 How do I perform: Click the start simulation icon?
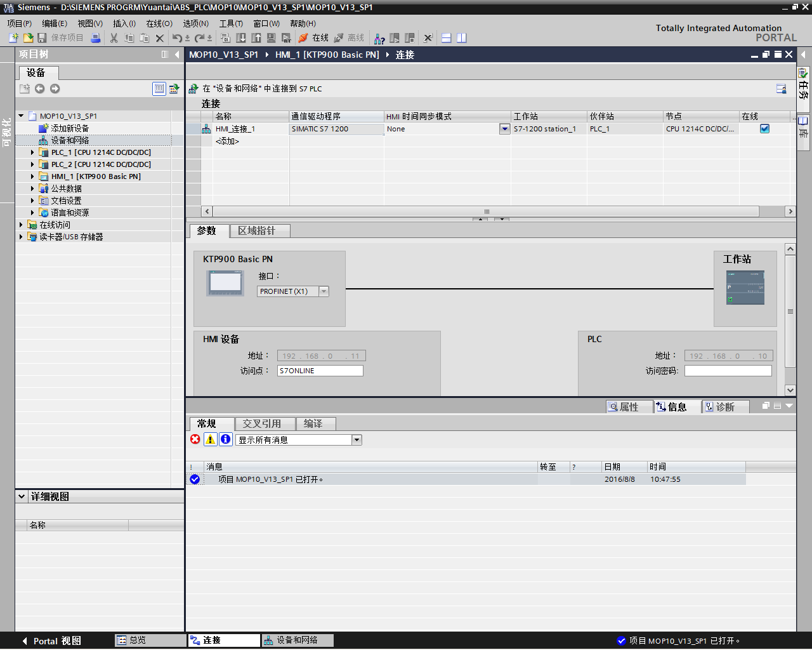tap(272, 38)
